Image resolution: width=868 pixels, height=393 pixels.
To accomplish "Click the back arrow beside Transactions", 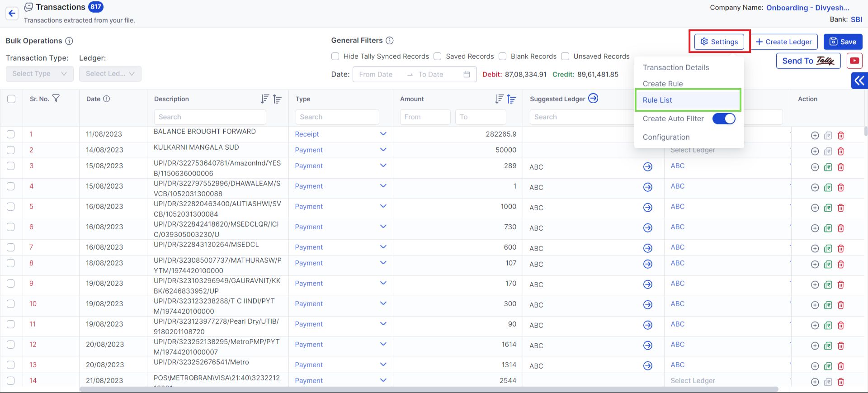I will coord(12,13).
